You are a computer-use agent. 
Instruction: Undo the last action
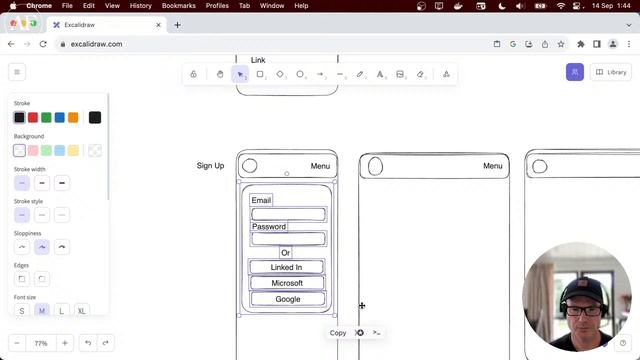coord(88,343)
